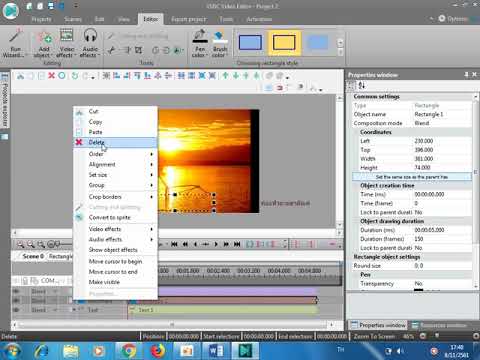The height and width of the screenshot is (360, 480).
Task: Expand the Order submenu
Action: tap(115, 154)
